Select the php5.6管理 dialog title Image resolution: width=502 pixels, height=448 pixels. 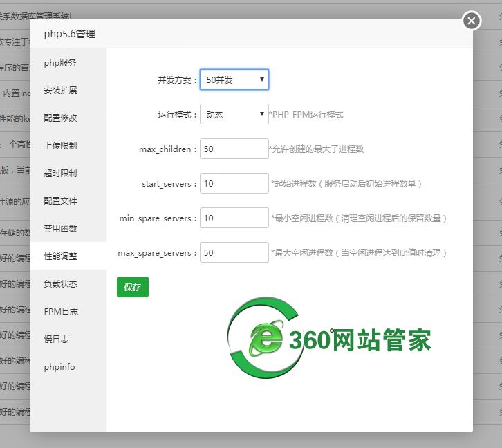coord(69,34)
